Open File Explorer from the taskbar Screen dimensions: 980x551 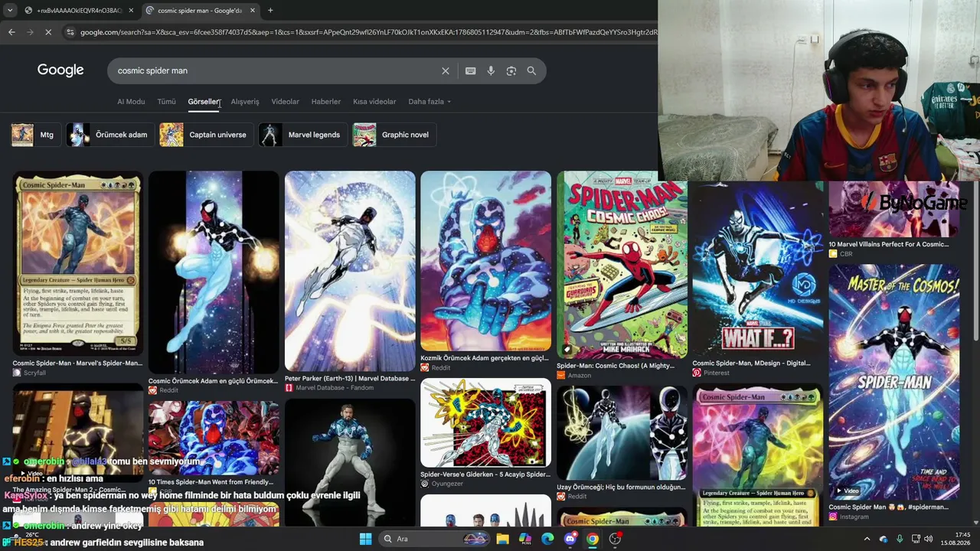502,539
